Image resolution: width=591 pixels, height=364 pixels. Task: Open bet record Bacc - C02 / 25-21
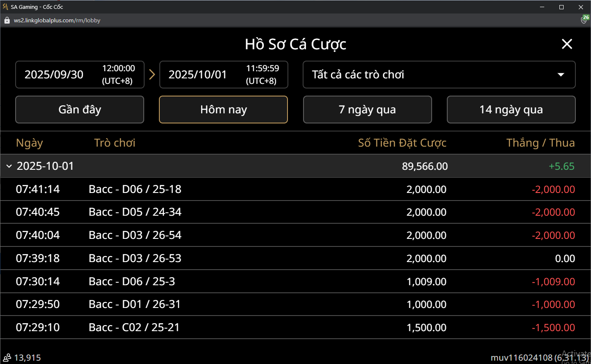click(134, 327)
